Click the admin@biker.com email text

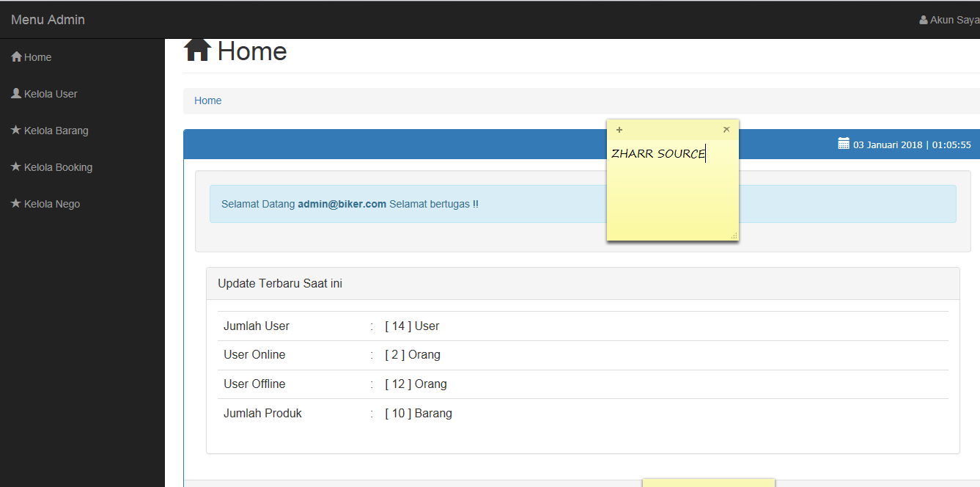click(x=342, y=204)
